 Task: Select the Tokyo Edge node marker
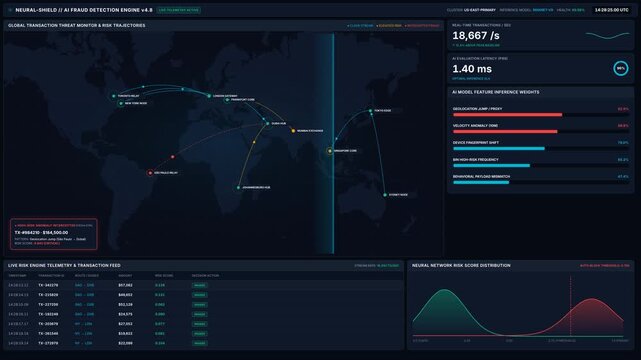(370, 111)
